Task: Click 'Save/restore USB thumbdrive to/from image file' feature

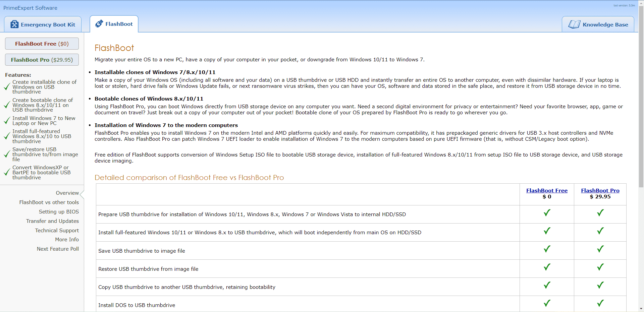Action: tap(45, 154)
